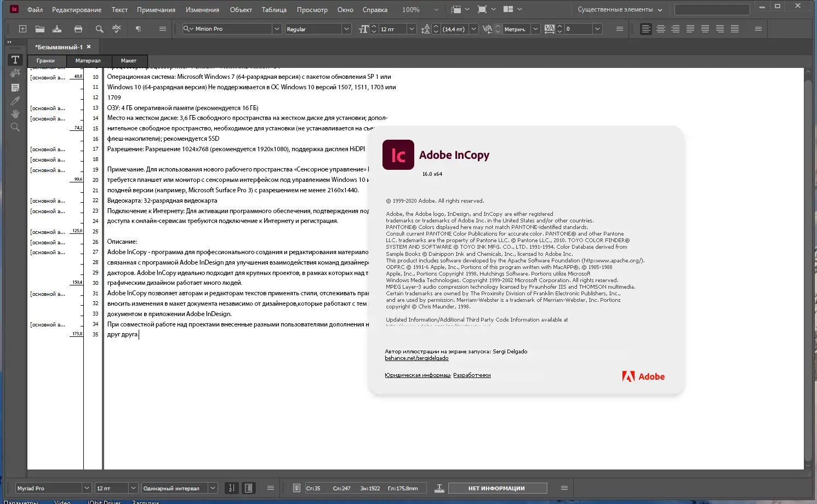817x504 pixels.
Task: Open a document using the folder icon
Action: tap(40, 28)
